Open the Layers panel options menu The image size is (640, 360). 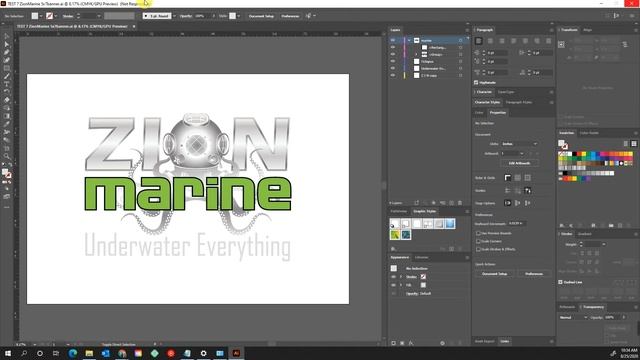click(x=467, y=30)
